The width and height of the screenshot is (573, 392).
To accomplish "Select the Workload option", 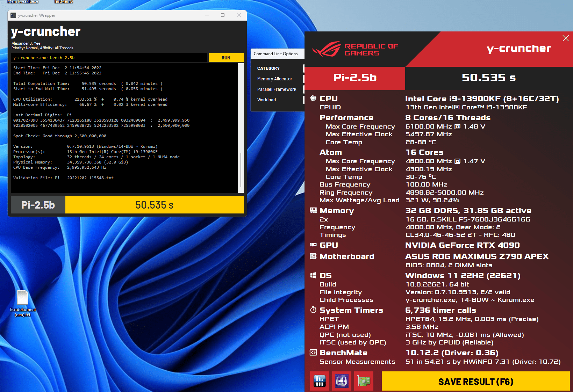I will [x=266, y=100].
